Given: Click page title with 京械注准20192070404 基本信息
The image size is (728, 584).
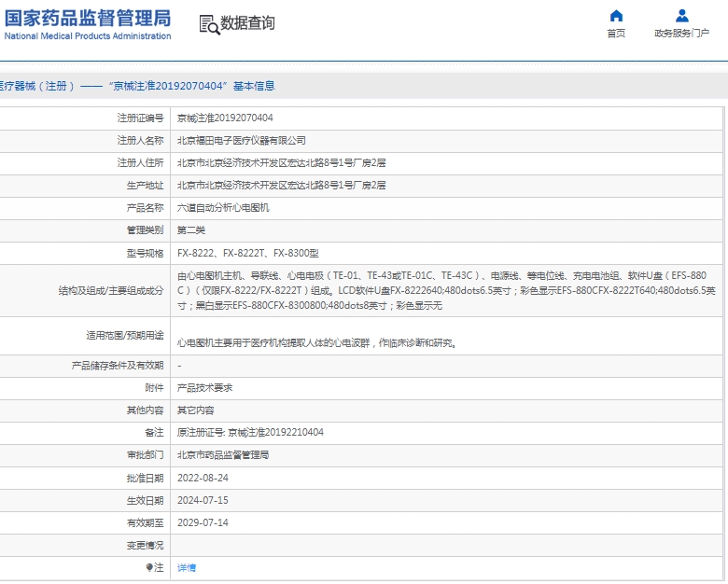Looking at the screenshot, I should coord(137,86).
